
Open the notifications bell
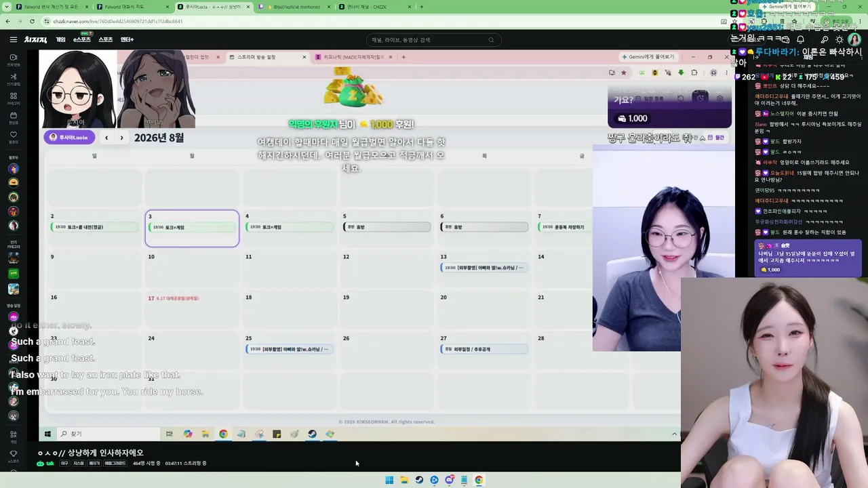click(x=800, y=40)
